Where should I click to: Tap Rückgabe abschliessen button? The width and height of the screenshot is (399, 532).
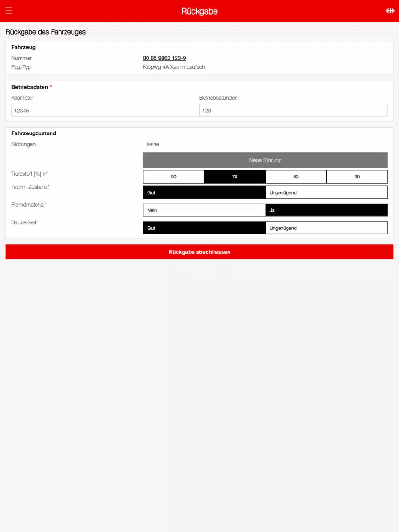pyautogui.click(x=199, y=252)
